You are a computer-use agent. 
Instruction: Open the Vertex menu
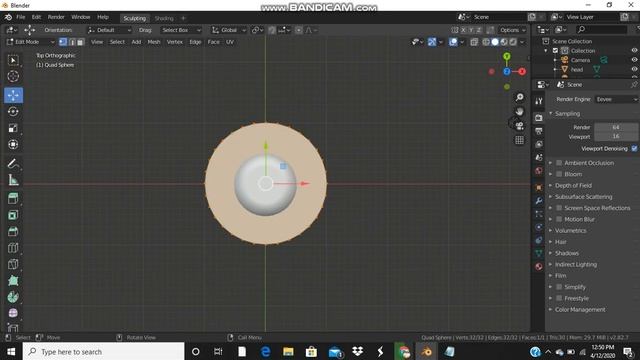(x=175, y=42)
